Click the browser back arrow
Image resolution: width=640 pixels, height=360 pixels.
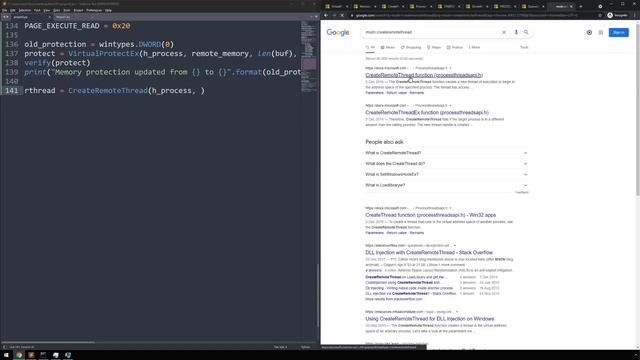pos(326,16)
